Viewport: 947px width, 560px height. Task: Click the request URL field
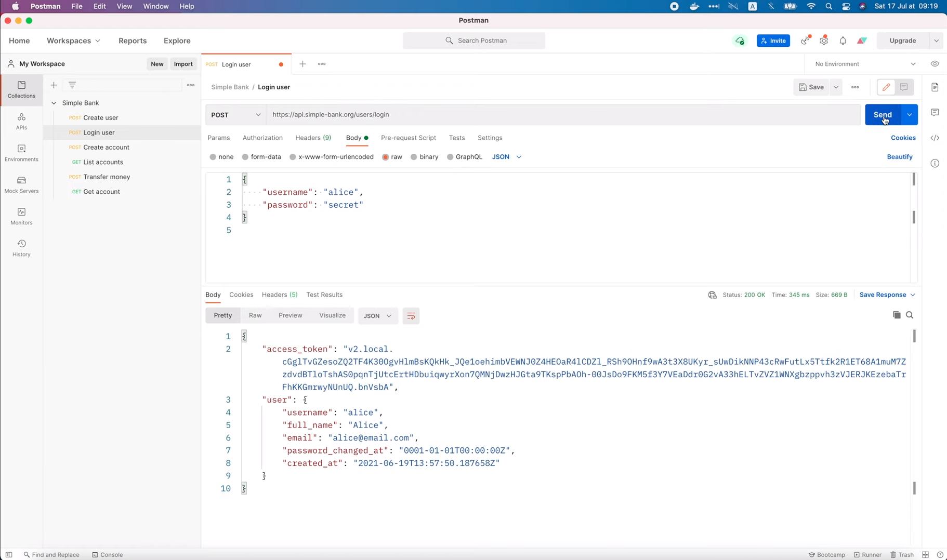563,115
